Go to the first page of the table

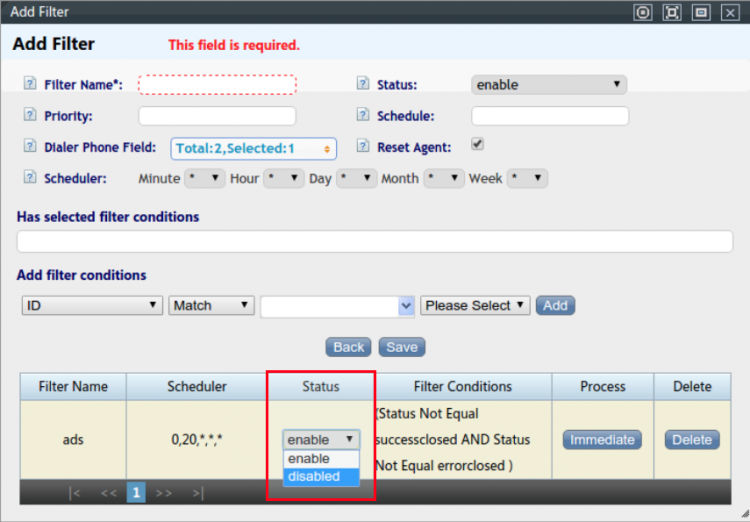pyautogui.click(x=75, y=493)
